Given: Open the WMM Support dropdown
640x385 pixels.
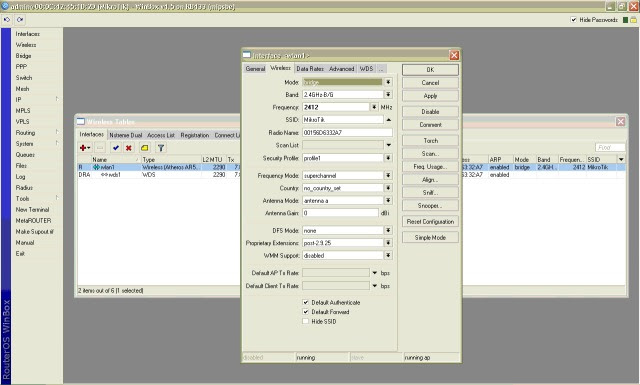Looking at the screenshot, I should [388, 256].
